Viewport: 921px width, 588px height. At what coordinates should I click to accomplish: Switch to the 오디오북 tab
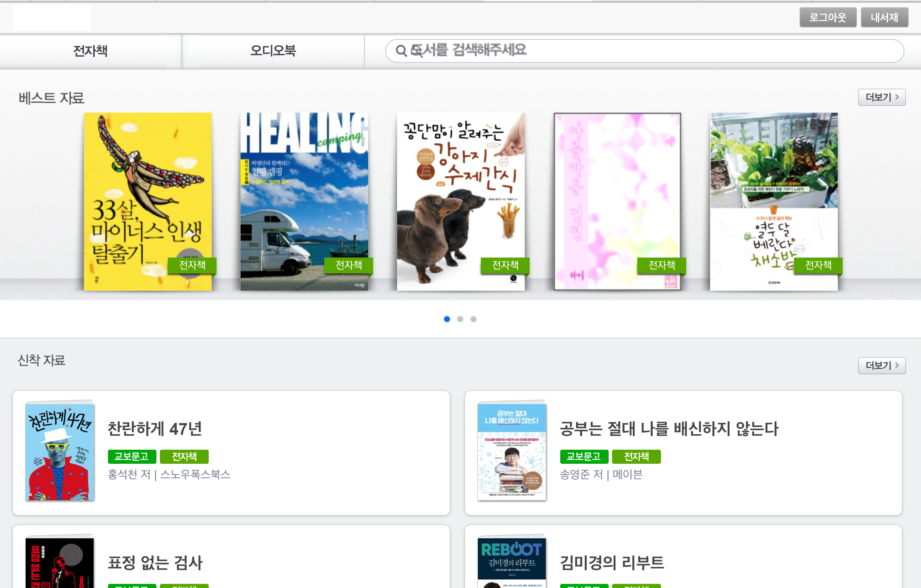tap(273, 51)
